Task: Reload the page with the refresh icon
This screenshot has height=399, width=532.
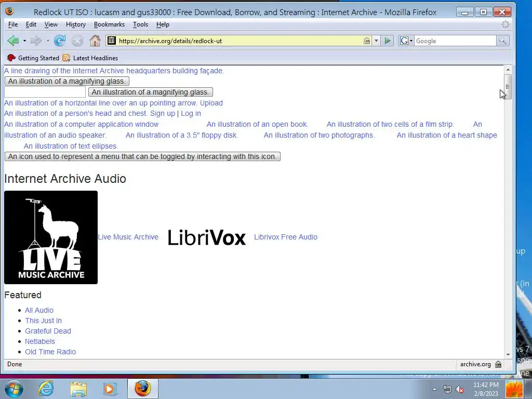Action: click(x=60, y=41)
